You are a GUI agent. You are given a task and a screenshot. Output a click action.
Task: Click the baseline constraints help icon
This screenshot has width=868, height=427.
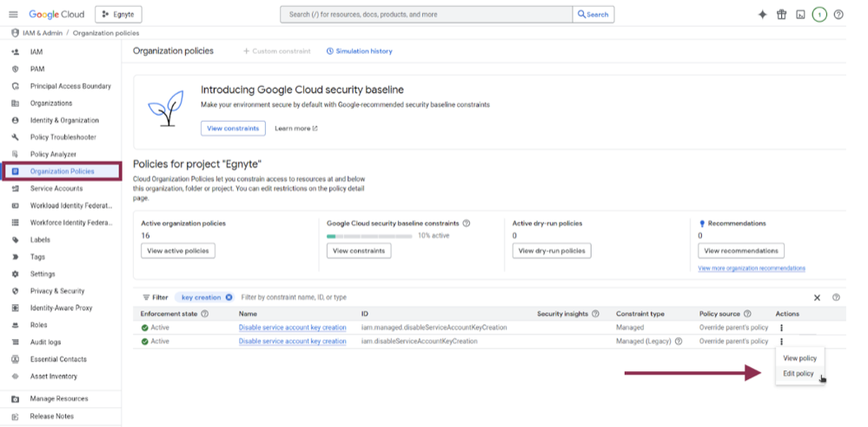(x=466, y=224)
